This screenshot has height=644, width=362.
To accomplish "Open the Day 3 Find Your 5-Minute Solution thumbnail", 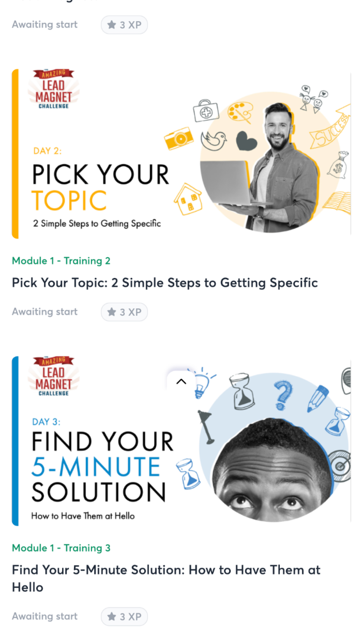I will point(181,441).
